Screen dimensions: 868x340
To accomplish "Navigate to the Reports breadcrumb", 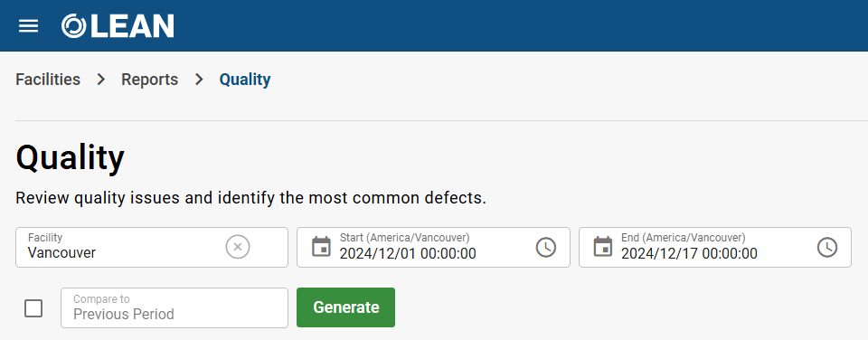I will pos(149,80).
